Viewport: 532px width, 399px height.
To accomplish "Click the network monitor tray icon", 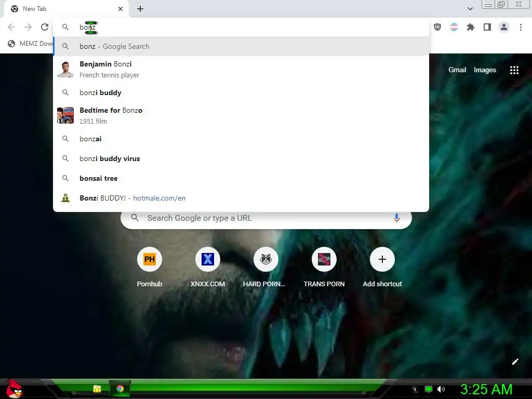I will (x=429, y=389).
